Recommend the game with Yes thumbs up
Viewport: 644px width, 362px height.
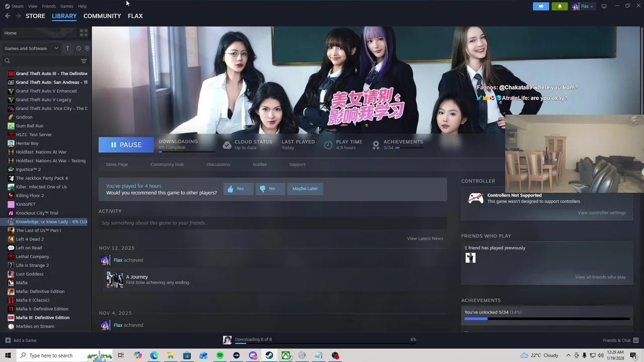tap(237, 189)
